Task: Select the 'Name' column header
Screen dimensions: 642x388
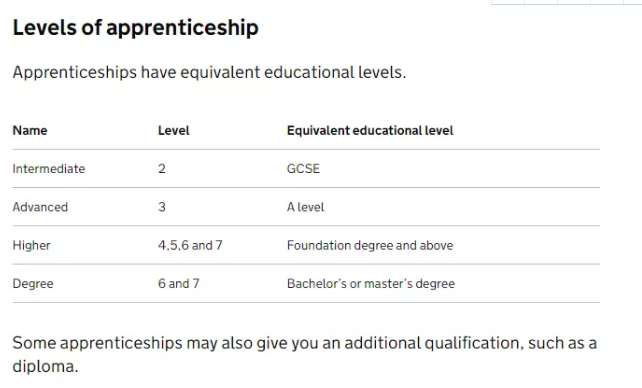Action: pyautogui.click(x=30, y=131)
